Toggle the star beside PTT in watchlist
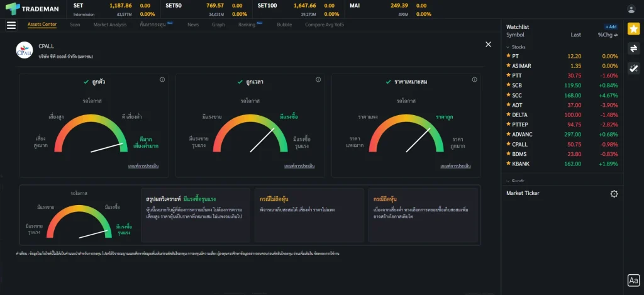The width and height of the screenshot is (644, 295). pyautogui.click(x=508, y=75)
